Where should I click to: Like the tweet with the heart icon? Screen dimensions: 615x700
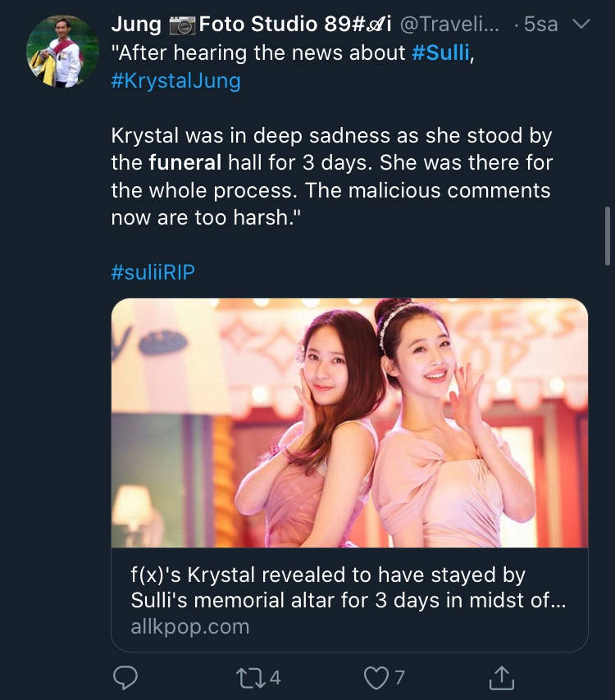(x=375, y=677)
